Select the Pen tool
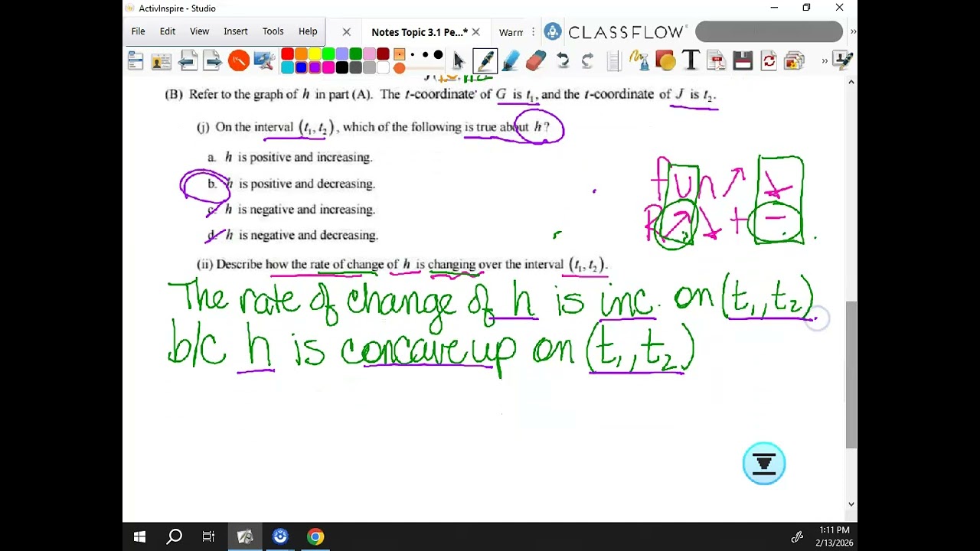The image size is (980, 551). (485, 60)
